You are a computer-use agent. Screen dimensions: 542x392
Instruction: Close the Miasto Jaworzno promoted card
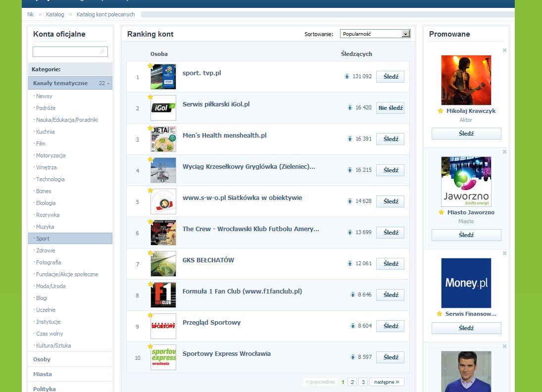click(504, 152)
